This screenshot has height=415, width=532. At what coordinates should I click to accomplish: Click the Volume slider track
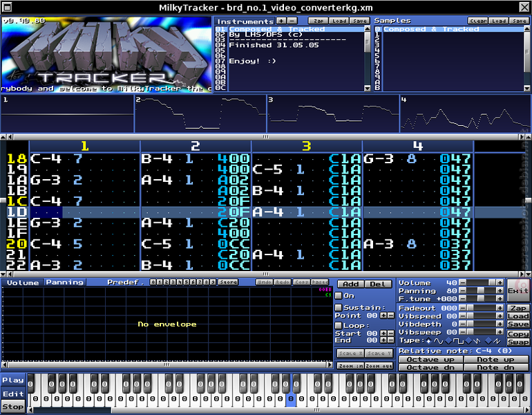point(481,283)
